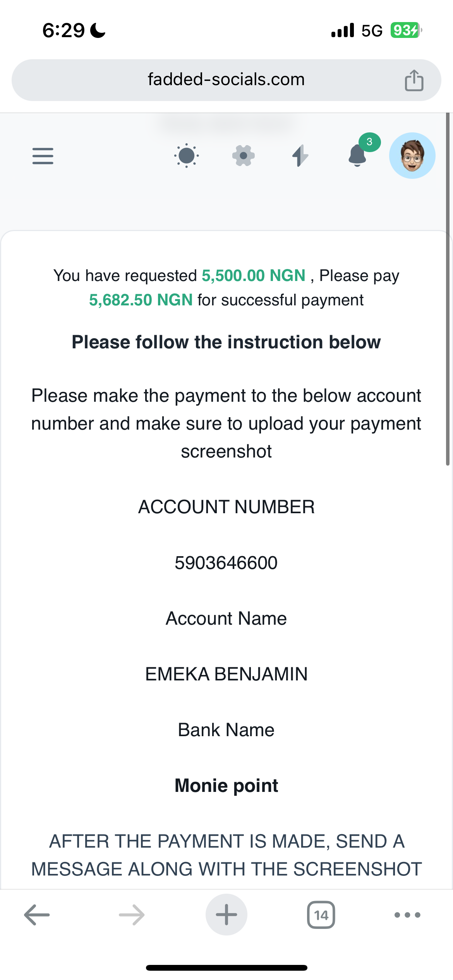Go forward with browser forward arrow
This screenshot has height=980, width=453.
pyautogui.click(x=132, y=915)
